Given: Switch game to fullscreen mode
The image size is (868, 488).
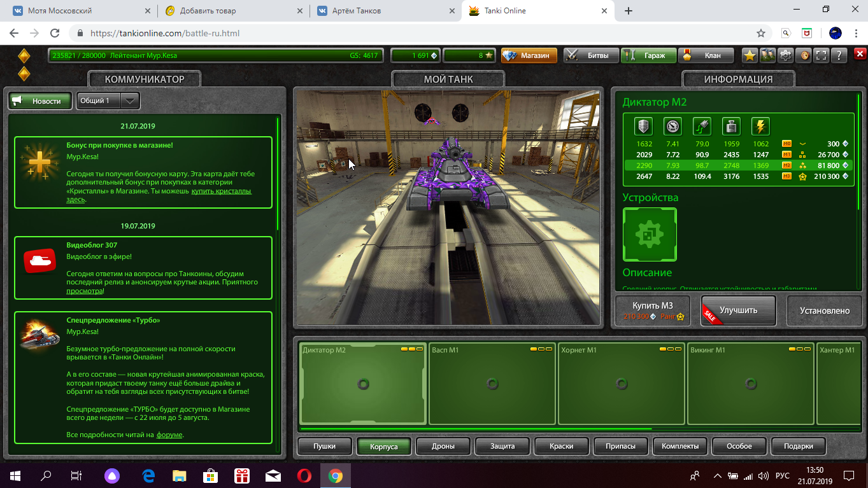Looking at the screenshot, I should tap(822, 55).
